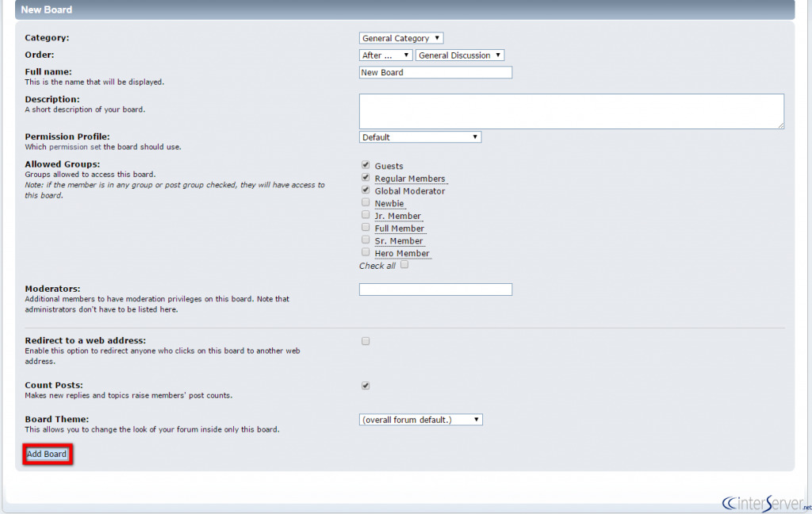Click the New Board header title
Image resolution: width=812 pixels, height=514 pixels.
click(47, 10)
